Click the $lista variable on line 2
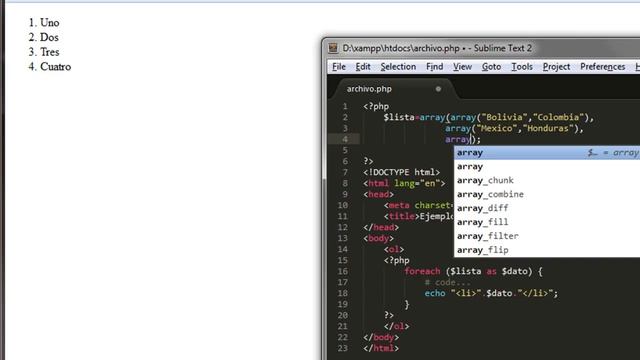The image size is (640, 360). 399,117
